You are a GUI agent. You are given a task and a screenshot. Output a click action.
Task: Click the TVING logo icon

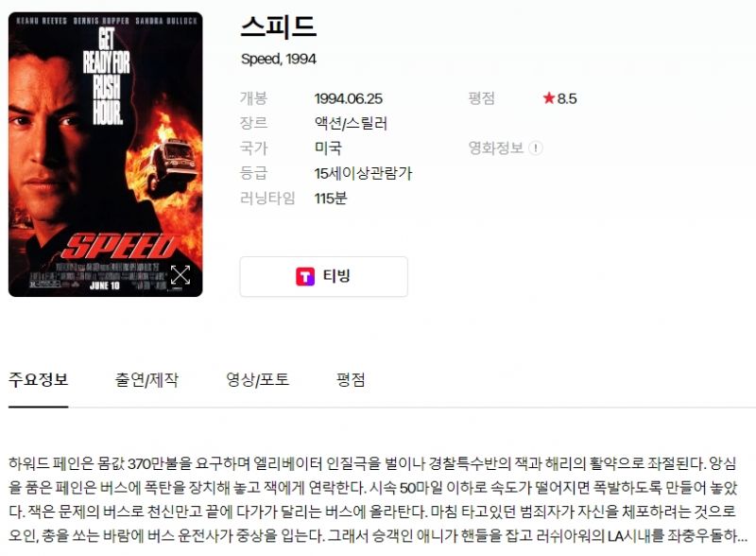coord(304,276)
